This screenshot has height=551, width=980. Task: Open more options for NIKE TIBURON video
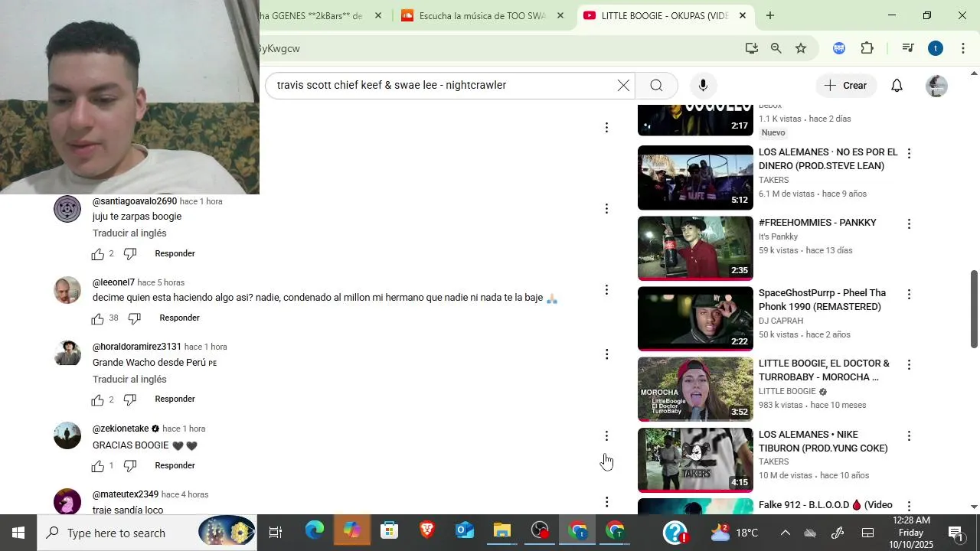pos(909,435)
